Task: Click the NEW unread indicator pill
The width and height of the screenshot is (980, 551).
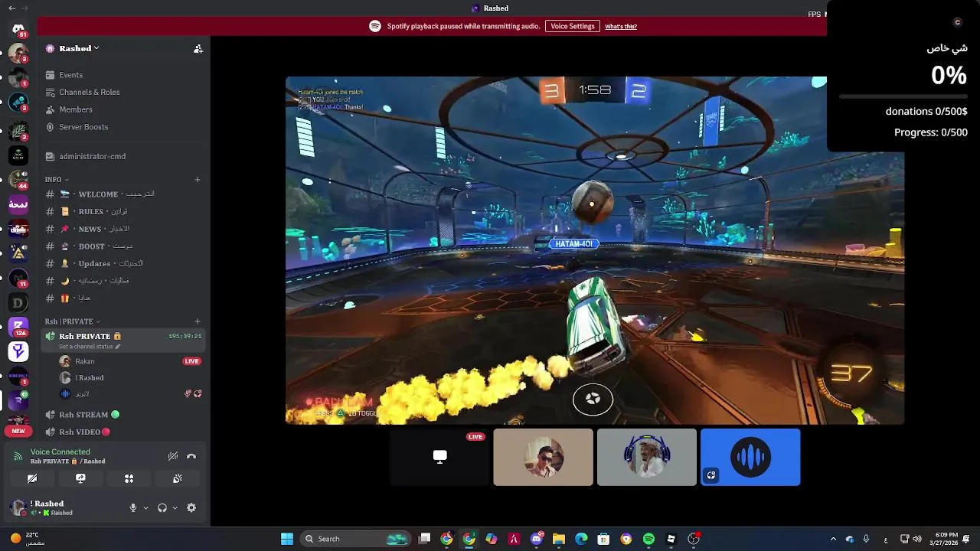Action: click(x=18, y=432)
